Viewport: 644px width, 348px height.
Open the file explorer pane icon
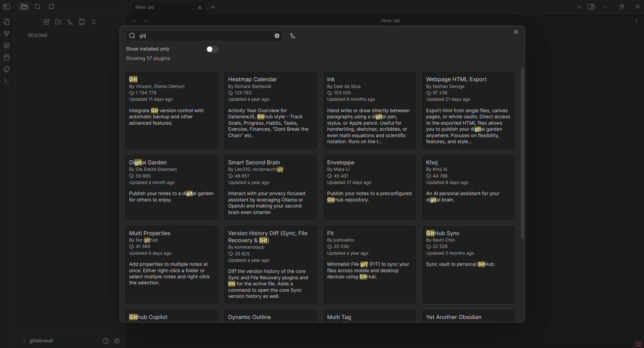tap(24, 7)
